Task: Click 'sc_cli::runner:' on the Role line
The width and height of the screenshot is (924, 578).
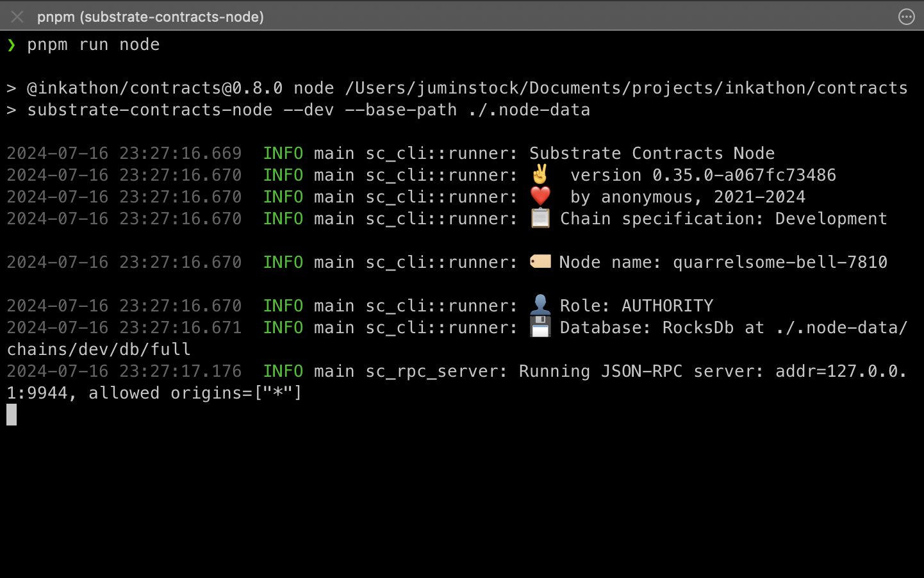Action: tap(441, 306)
